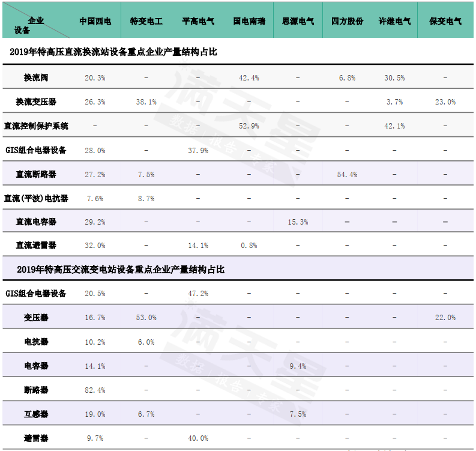Click the 53.0% cell in 变压器 row
This screenshot has height=451, width=476.
coord(146,318)
